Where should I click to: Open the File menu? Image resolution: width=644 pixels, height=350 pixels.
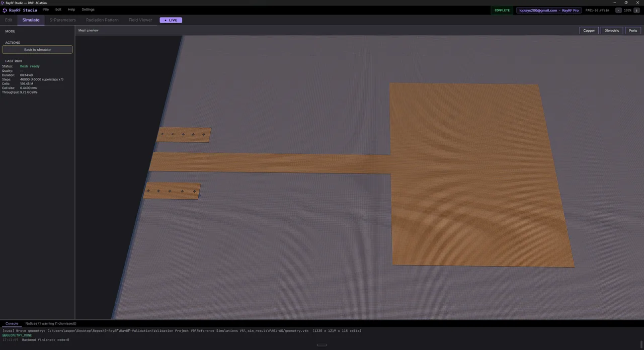point(46,10)
